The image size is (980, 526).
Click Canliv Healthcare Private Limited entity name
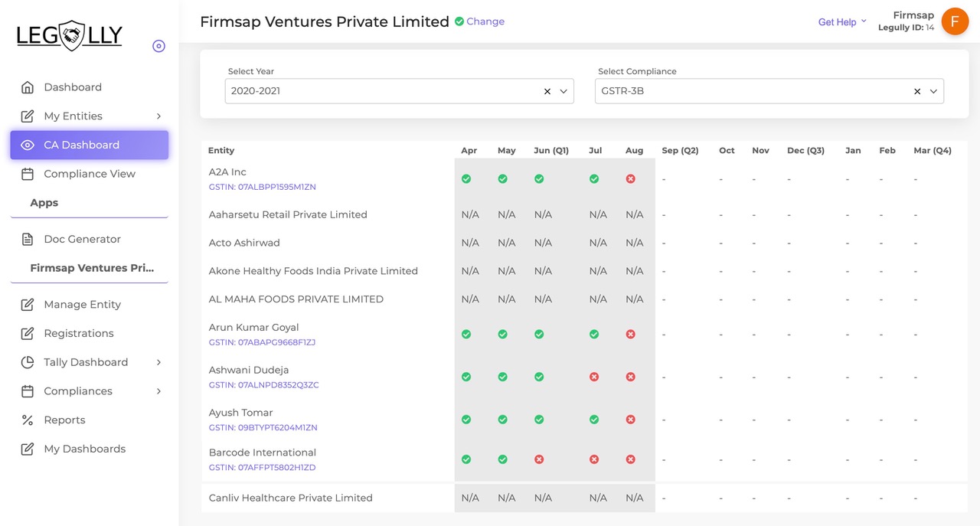tap(290, 498)
